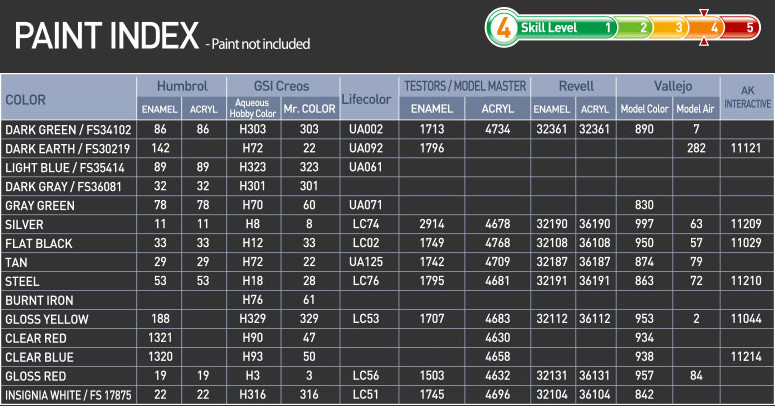Select the DARK EARTH / FS30219 row label

click(x=68, y=149)
